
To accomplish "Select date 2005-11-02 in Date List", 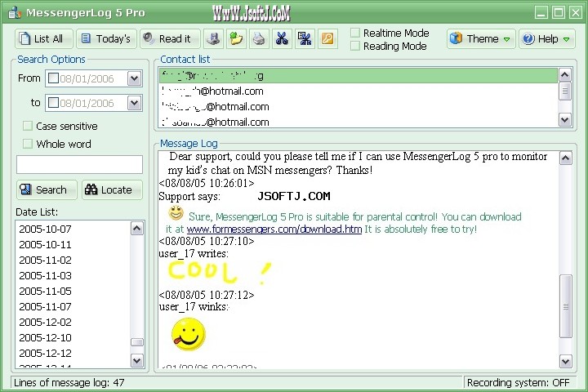I will pos(73,260).
